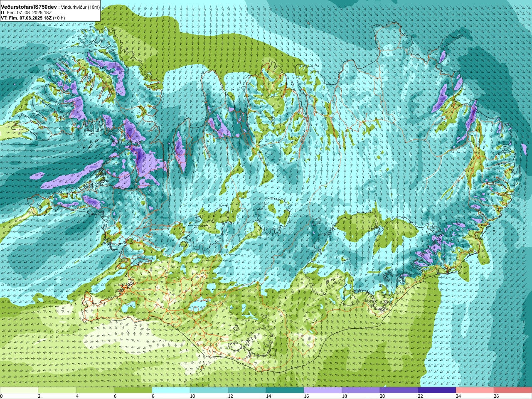This screenshot has height=399, width=532.
Task: Select the green 4–6 legend swatch
Action: tap(95, 390)
